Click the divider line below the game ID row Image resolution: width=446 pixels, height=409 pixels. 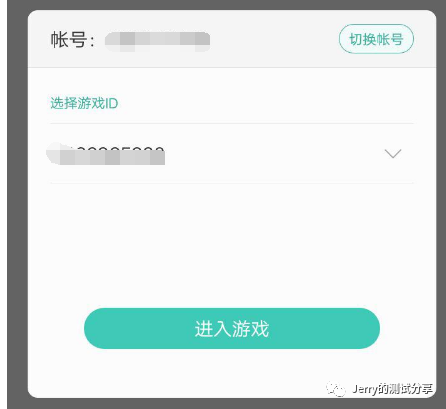tap(232, 183)
